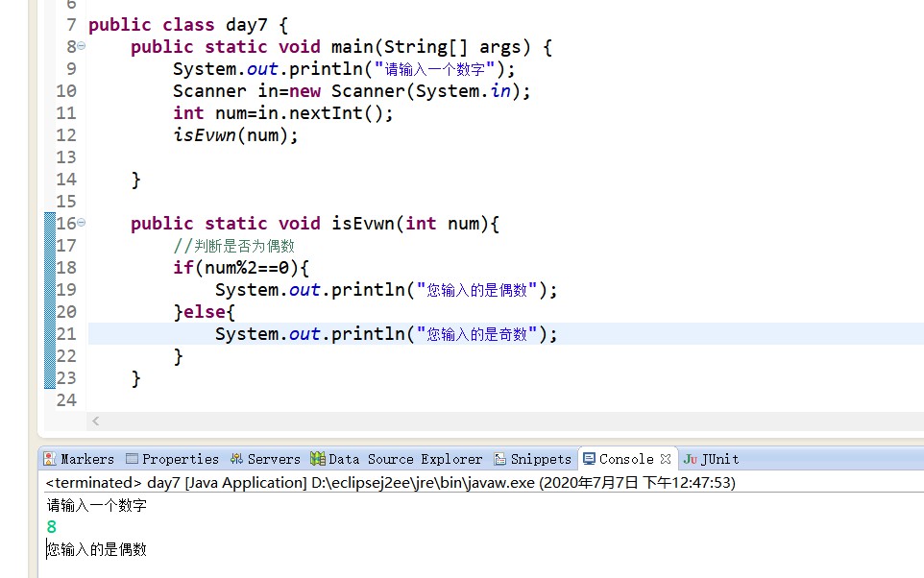Click the string "您输入的是偶数" in code
This screenshot has height=578, width=924.
pos(476,290)
